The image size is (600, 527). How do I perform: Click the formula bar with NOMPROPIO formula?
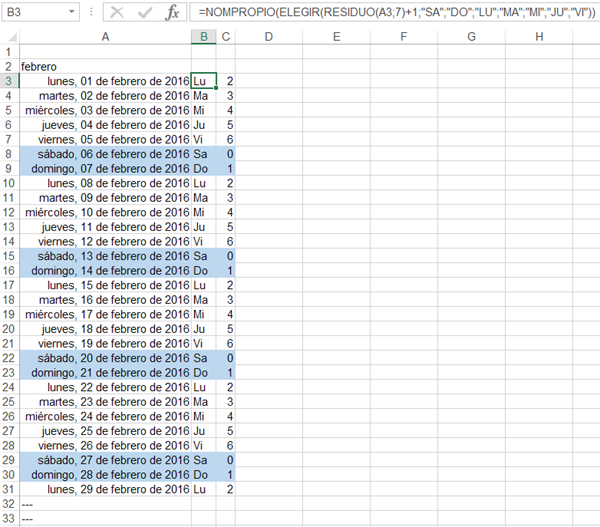(x=397, y=12)
